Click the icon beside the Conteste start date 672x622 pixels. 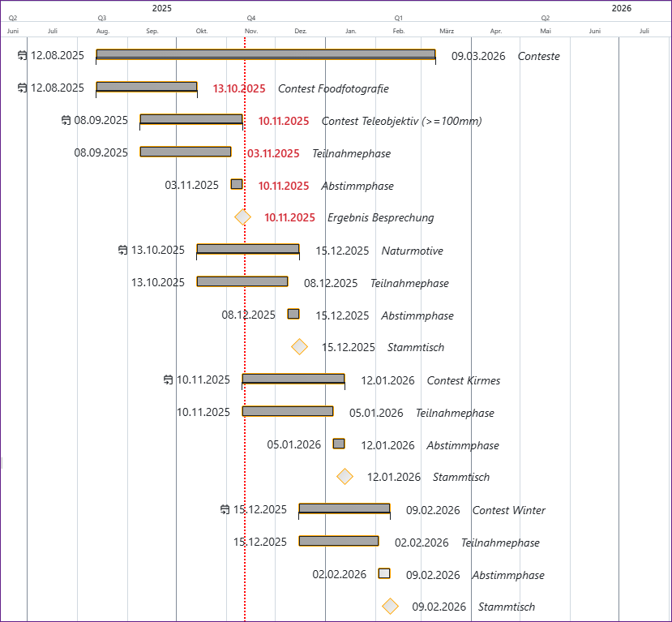23,55
